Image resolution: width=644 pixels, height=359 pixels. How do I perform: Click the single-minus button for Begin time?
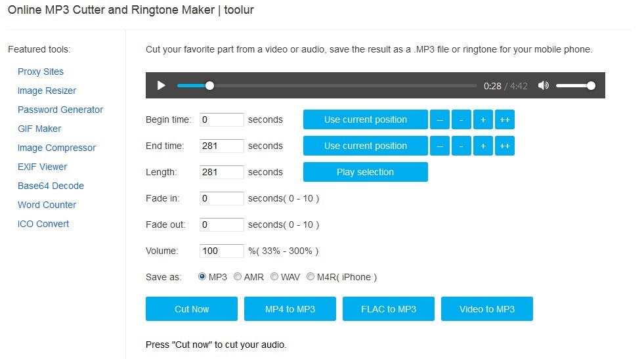point(462,119)
